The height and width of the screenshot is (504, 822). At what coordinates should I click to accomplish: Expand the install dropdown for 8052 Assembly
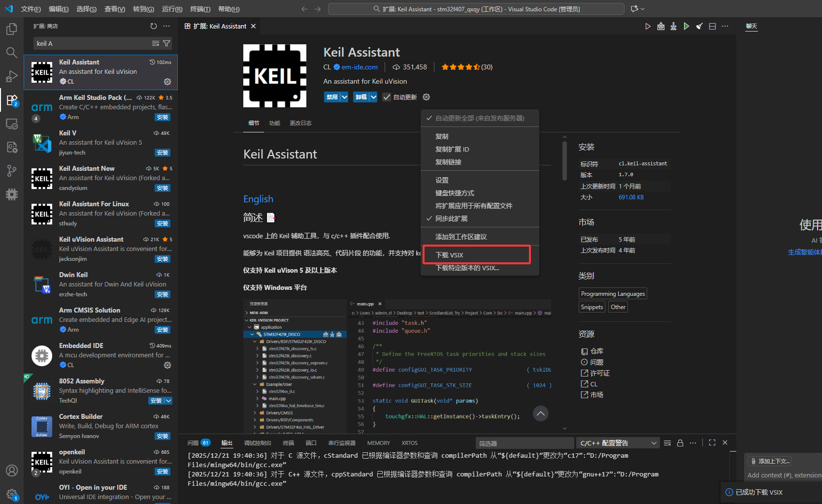168,401
